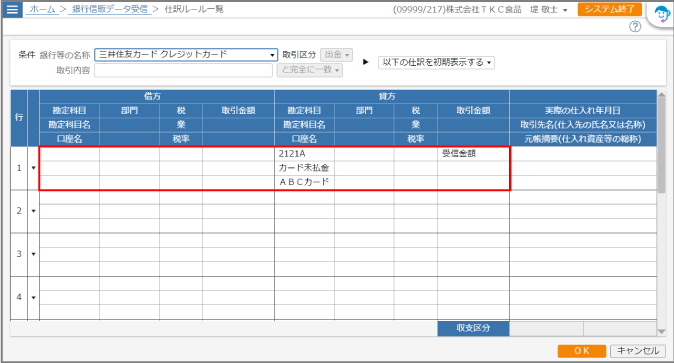The image size is (674, 363).
Task: Click row 1 debit 勘定科目 cell
Action: (x=69, y=154)
